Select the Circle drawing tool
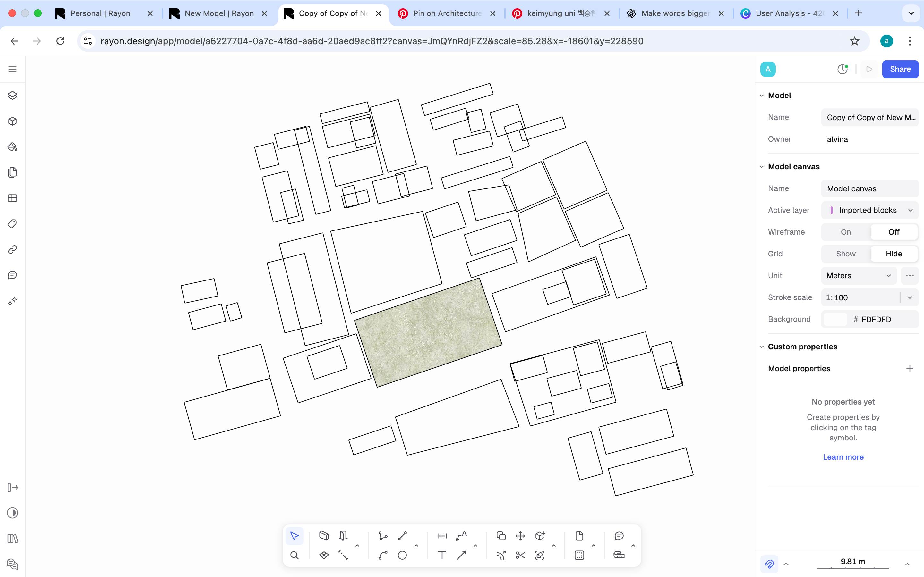Screen dimensions: 924x577 tap(402, 555)
